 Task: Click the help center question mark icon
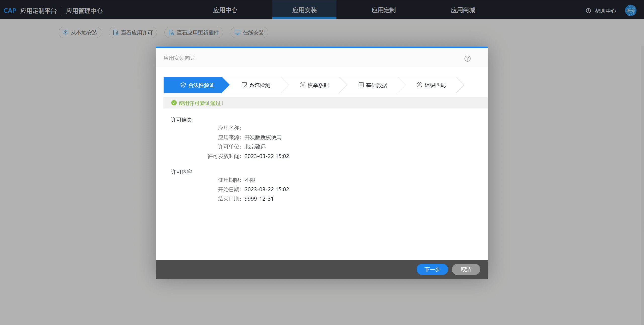tap(588, 11)
